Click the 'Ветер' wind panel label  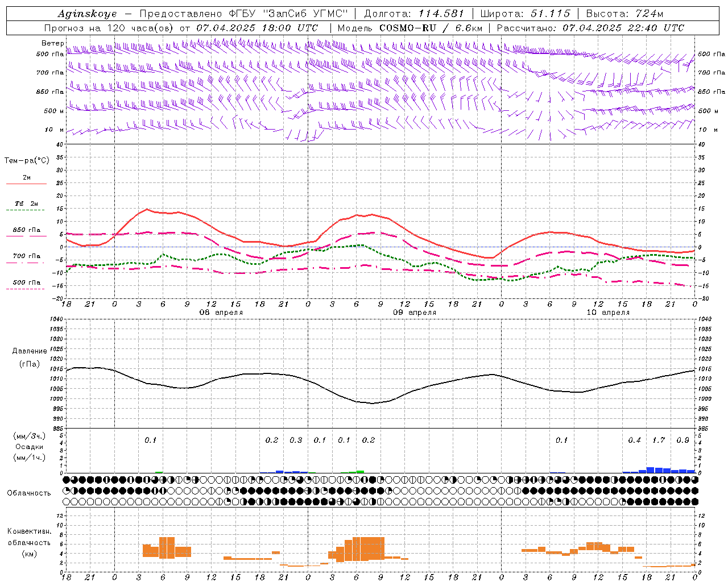point(53,43)
